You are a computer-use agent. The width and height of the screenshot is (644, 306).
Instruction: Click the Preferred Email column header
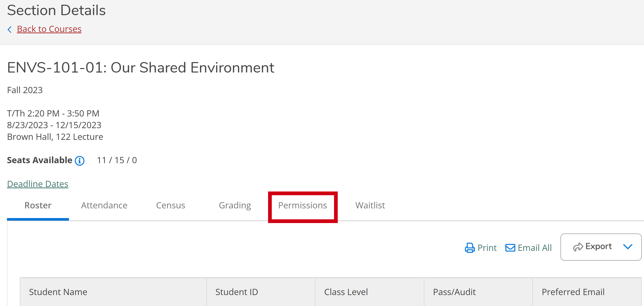pos(573,292)
